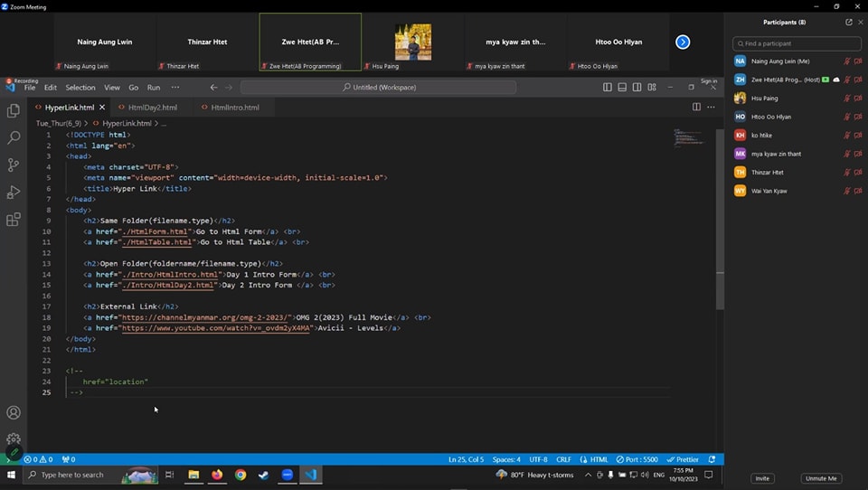Toggle Live Server on Port 5500
The width and height of the screenshot is (868, 490).
pyautogui.click(x=637, y=459)
